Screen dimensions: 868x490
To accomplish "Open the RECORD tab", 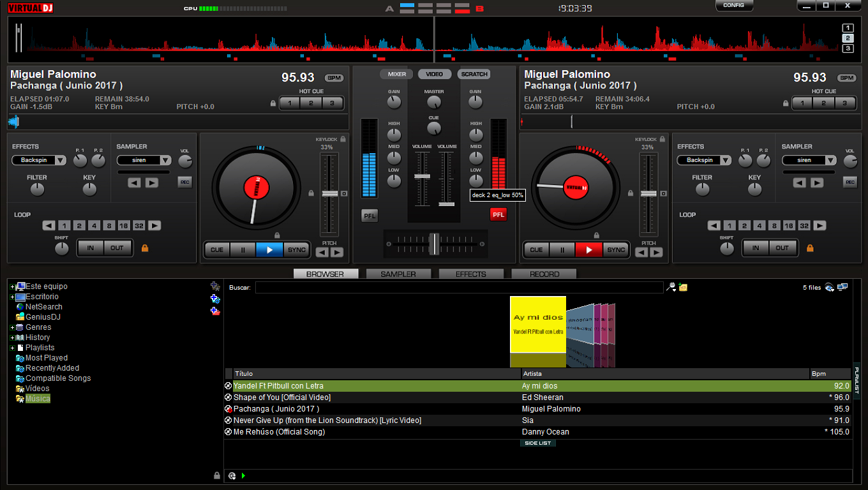I will click(x=544, y=274).
